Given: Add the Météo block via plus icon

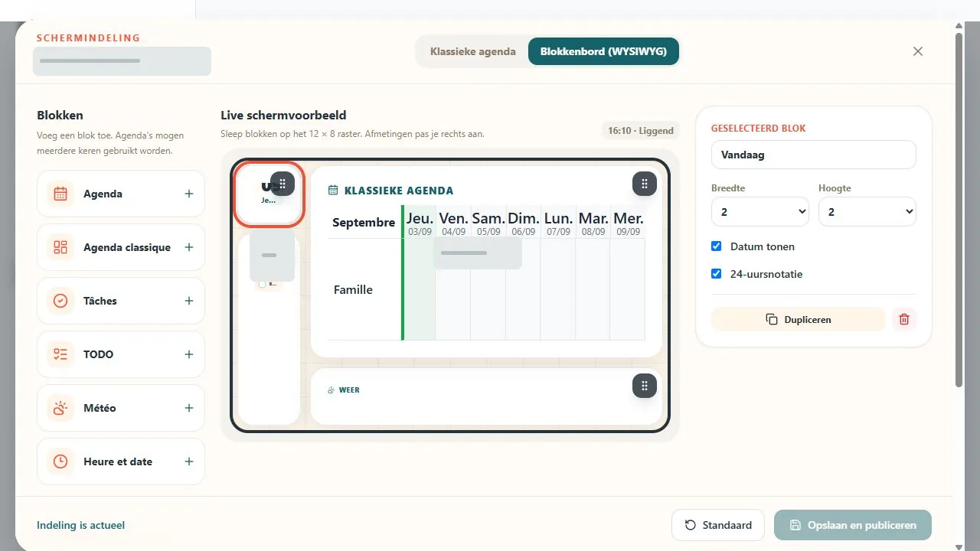Looking at the screenshot, I should point(189,408).
